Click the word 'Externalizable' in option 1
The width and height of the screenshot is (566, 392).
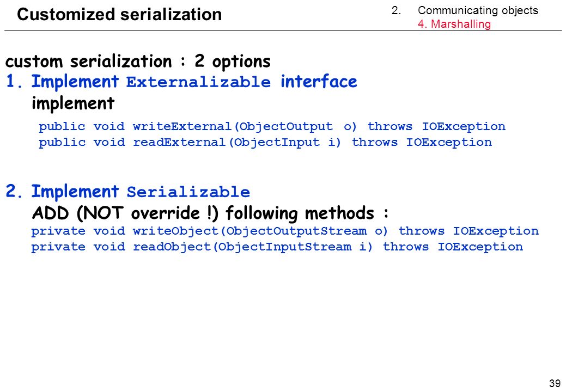[198, 82]
